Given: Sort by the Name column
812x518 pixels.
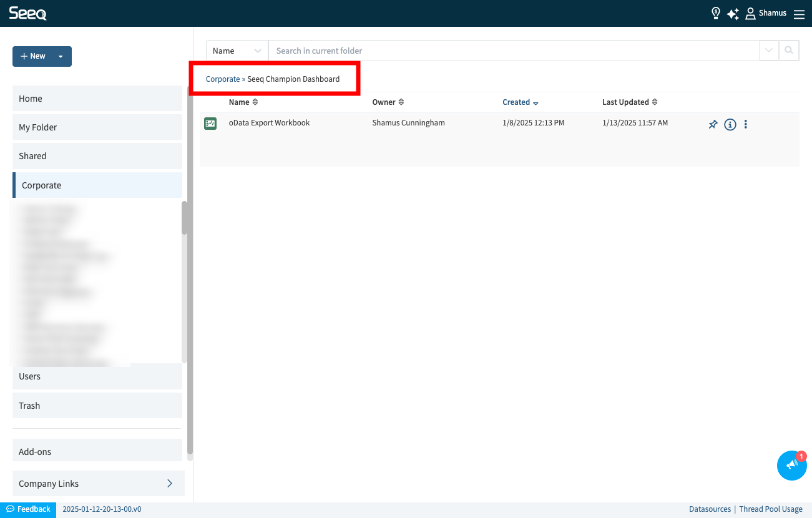Looking at the screenshot, I should coord(243,102).
